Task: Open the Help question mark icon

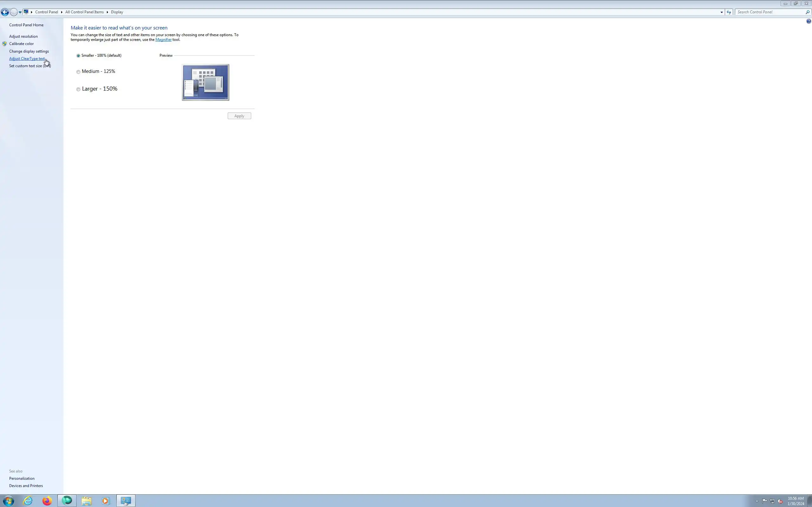Action: point(808,21)
